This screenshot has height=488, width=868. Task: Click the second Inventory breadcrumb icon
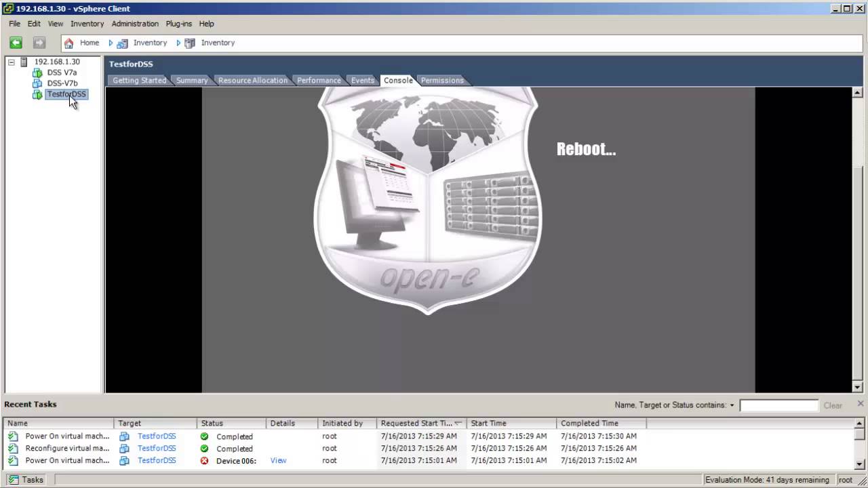click(190, 43)
